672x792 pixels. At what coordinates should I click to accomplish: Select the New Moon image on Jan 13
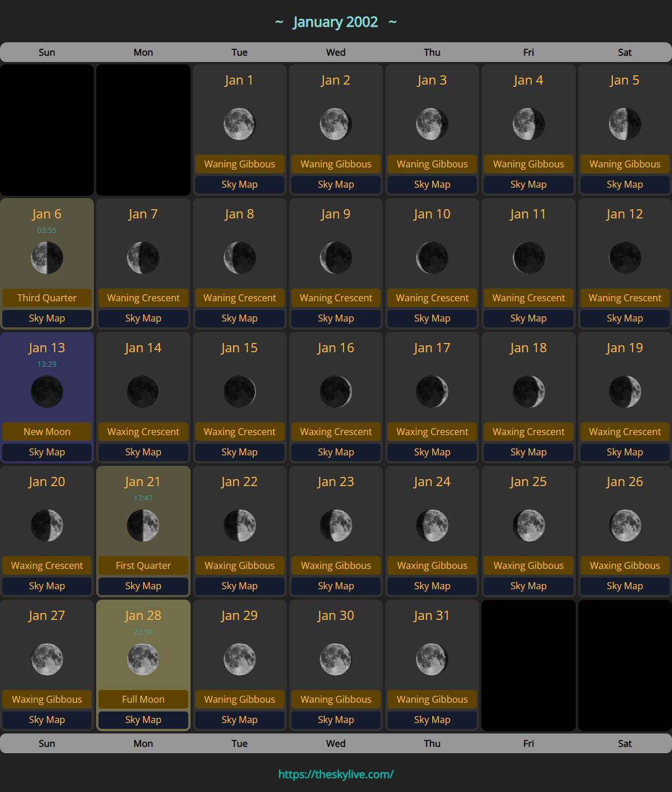pyautogui.click(x=47, y=392)
